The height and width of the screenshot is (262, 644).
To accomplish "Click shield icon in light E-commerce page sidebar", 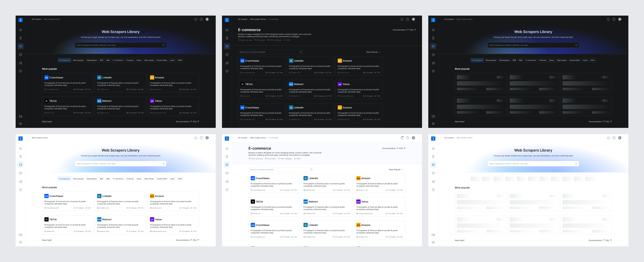I will 227,190.
